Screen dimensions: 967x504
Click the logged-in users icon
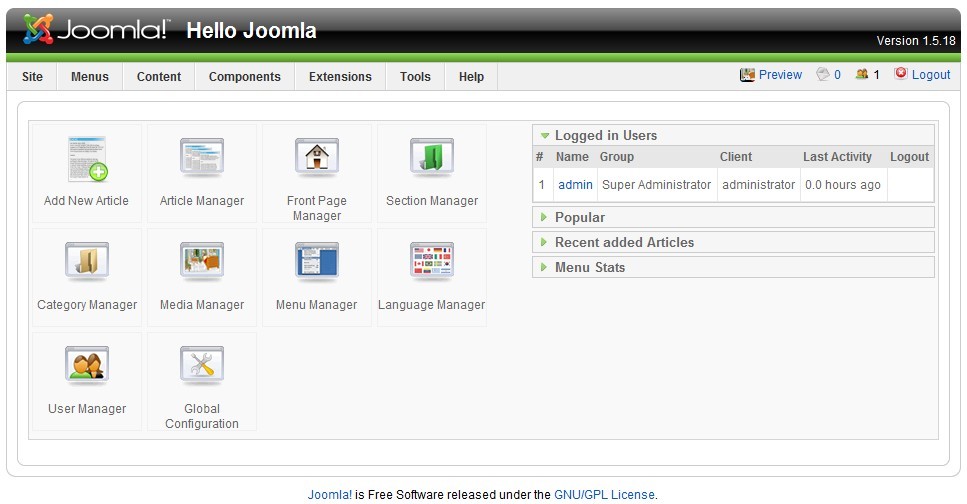[x=862, y=74]
